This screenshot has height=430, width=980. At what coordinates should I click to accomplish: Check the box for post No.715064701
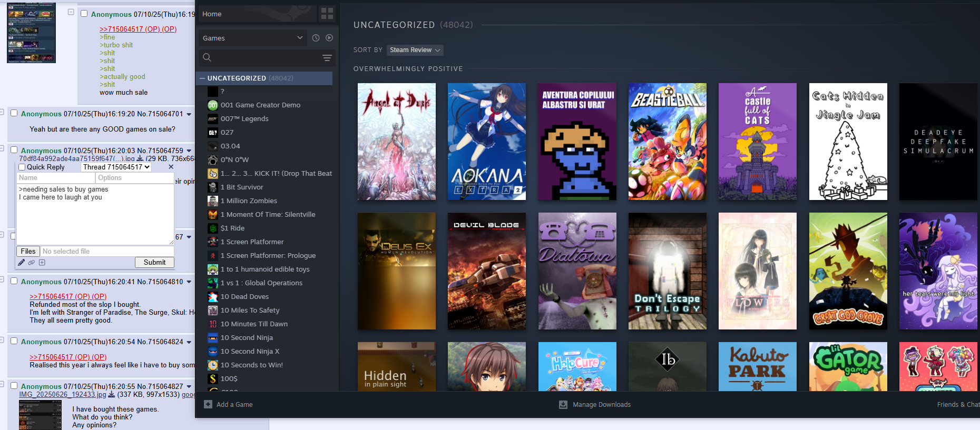[x=14, y=113]
